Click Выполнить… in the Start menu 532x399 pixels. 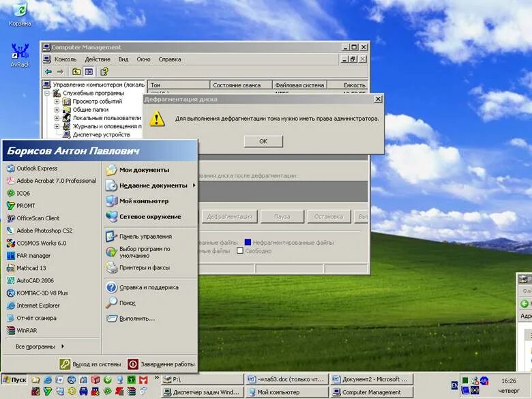pos(130,319)
